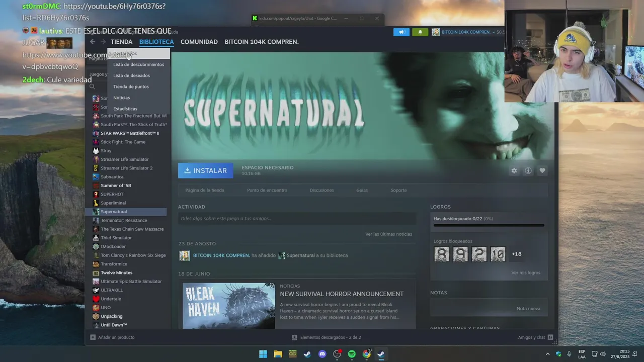This screenshot has height=362, width=644.
Task: Open Amigos y chat panel
Action: pyautogui.click(x=535, y=337)
